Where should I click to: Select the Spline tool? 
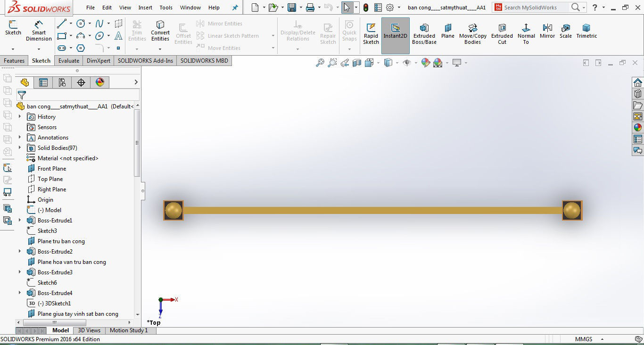pyautogui.click(x=99, y=24)
